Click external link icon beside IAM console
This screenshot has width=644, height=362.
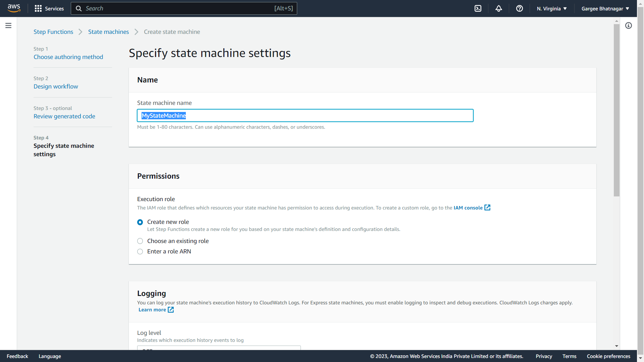(x=487, y=208)
